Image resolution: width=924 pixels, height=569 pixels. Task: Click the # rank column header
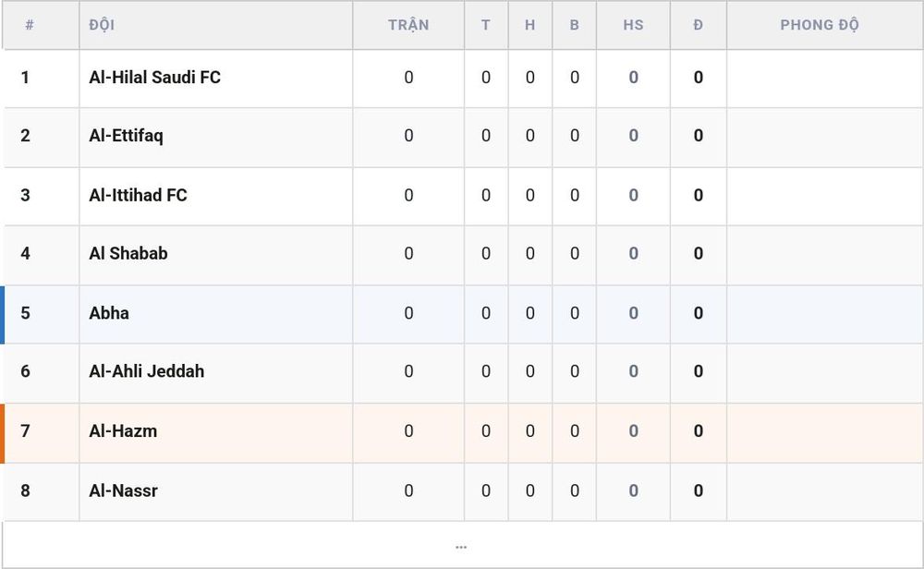point(30,25)
